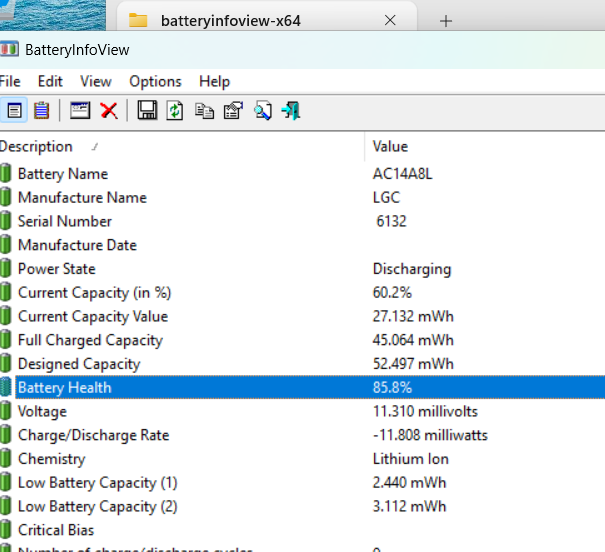
Task: Select the Critical Bias row
Action: (x=302, y=530)
